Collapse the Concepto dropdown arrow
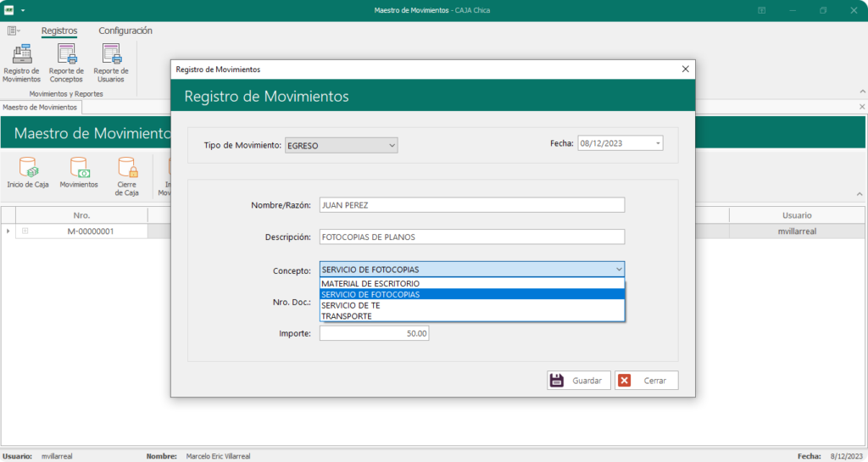The height and width of the screenshot is (462, 868). (x=617, y=270)
